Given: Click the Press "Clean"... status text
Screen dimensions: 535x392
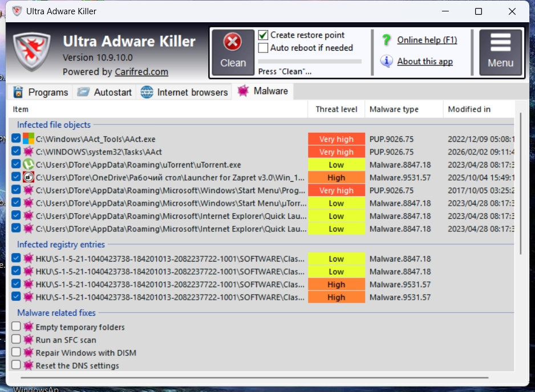Looking at the screenshot, I should coord(285,72).
